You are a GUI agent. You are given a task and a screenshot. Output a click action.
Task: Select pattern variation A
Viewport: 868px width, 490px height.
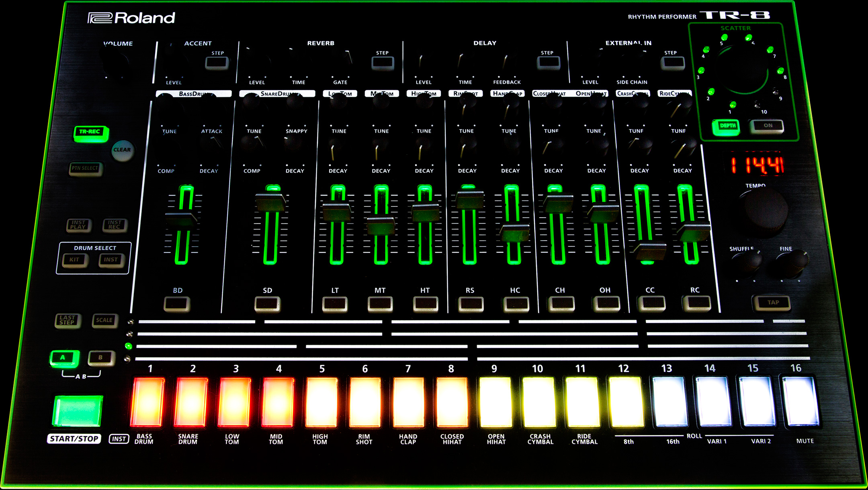pyautogui.click(x=64, y=358)
